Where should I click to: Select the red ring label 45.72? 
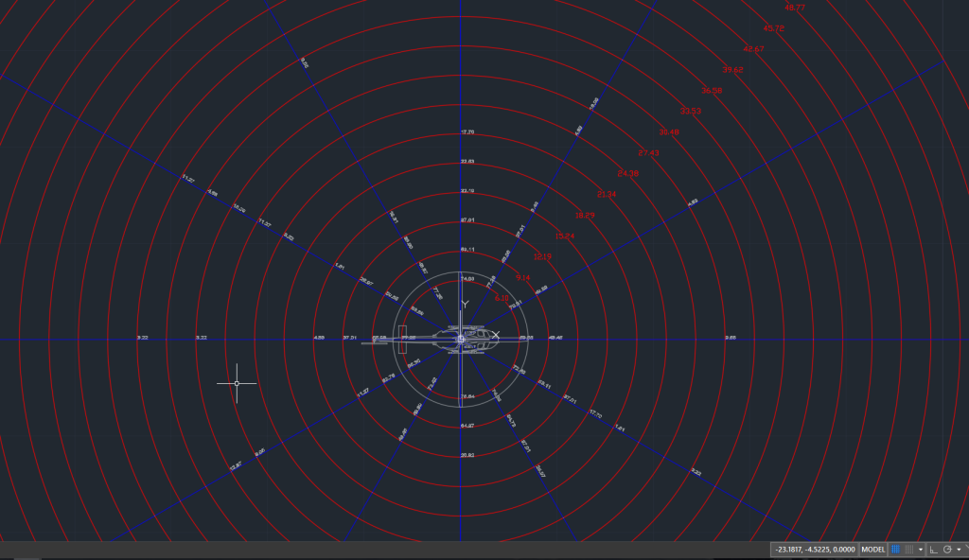pyautogui.click(x=774, y=28)
